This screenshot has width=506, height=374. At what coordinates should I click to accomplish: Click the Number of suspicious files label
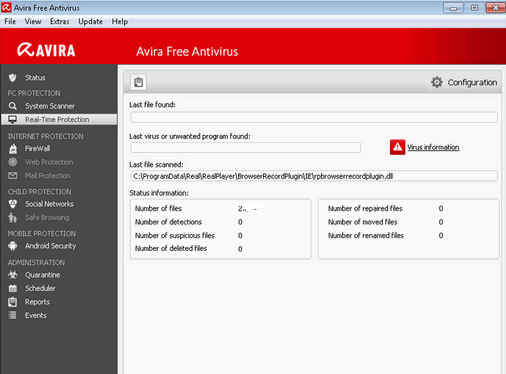pyautogui.click(x=175, y=235)
